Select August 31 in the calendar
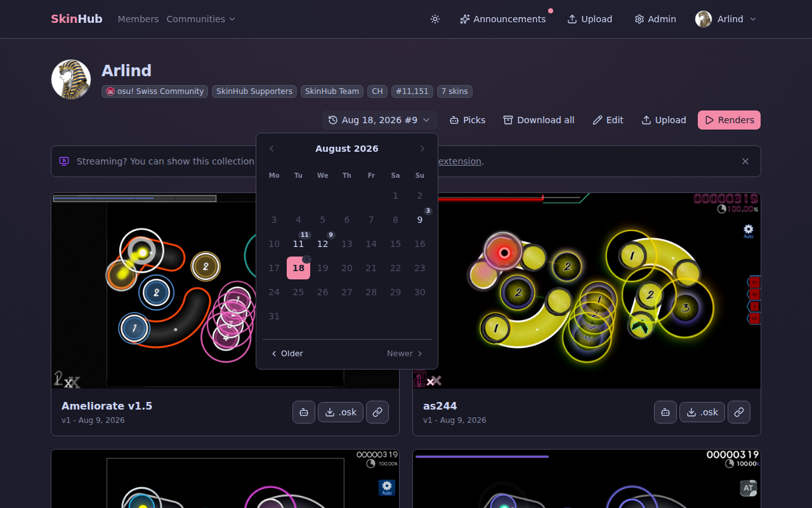Screen dimensions: 812x508 tap(274, 316)
